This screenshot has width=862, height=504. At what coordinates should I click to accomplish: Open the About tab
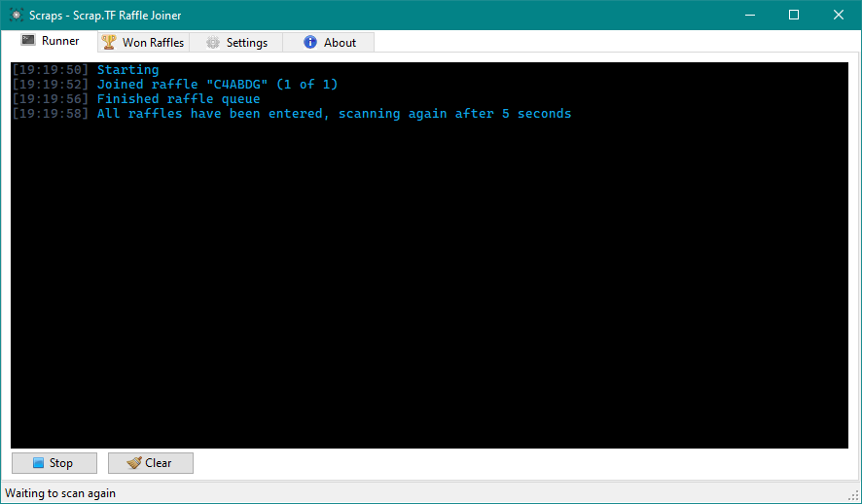[329, 42]
